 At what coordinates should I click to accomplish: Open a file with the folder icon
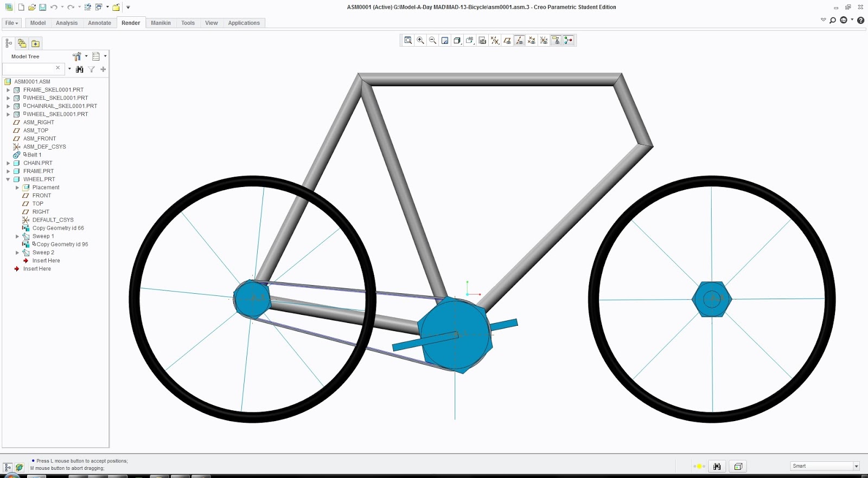[x=32, y=7]
